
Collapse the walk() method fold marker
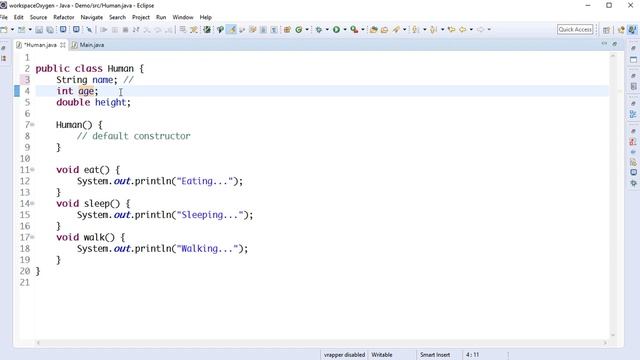pos(32,237)
